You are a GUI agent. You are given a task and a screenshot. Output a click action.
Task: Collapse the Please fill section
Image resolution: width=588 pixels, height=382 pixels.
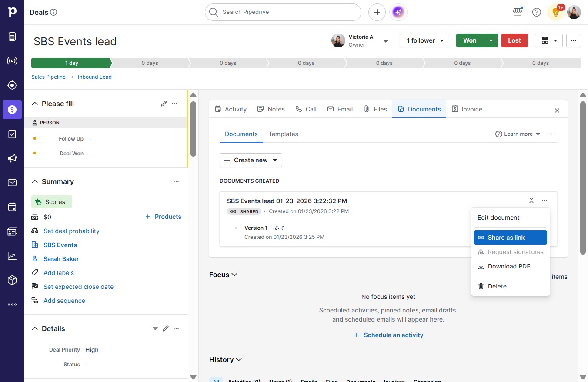35,104
